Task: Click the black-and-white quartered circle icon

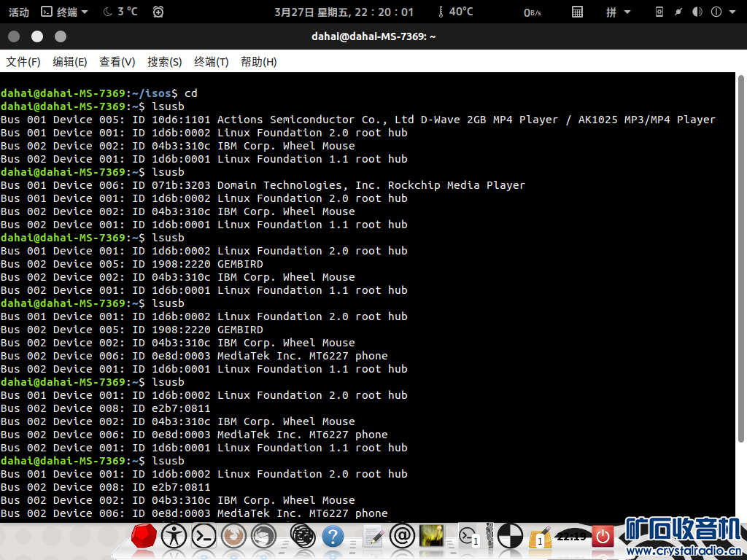Action: pos(510,536)
